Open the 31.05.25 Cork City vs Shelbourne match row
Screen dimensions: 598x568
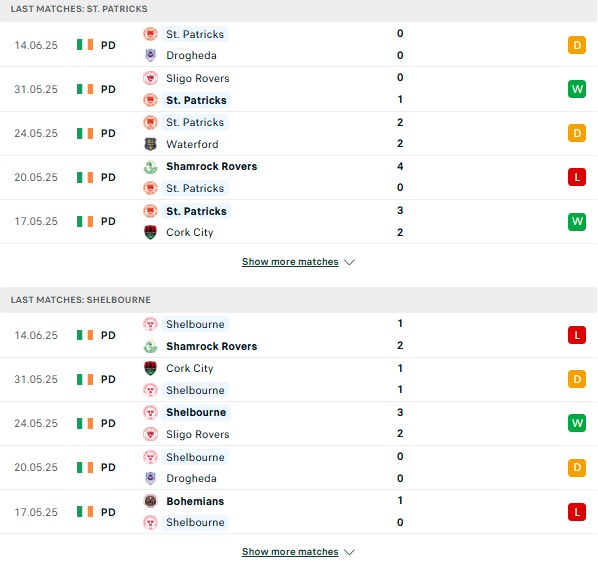pyautogui.click(x=298, y=380)
